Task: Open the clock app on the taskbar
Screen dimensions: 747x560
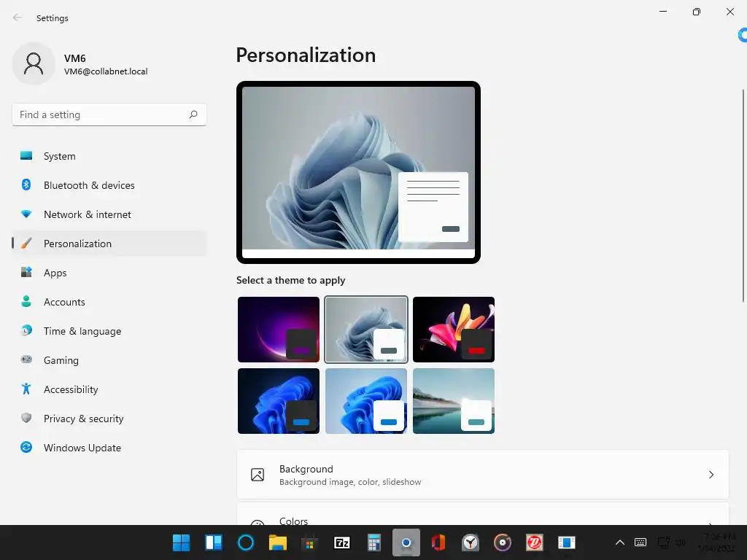Action: [x=471, y=542]
